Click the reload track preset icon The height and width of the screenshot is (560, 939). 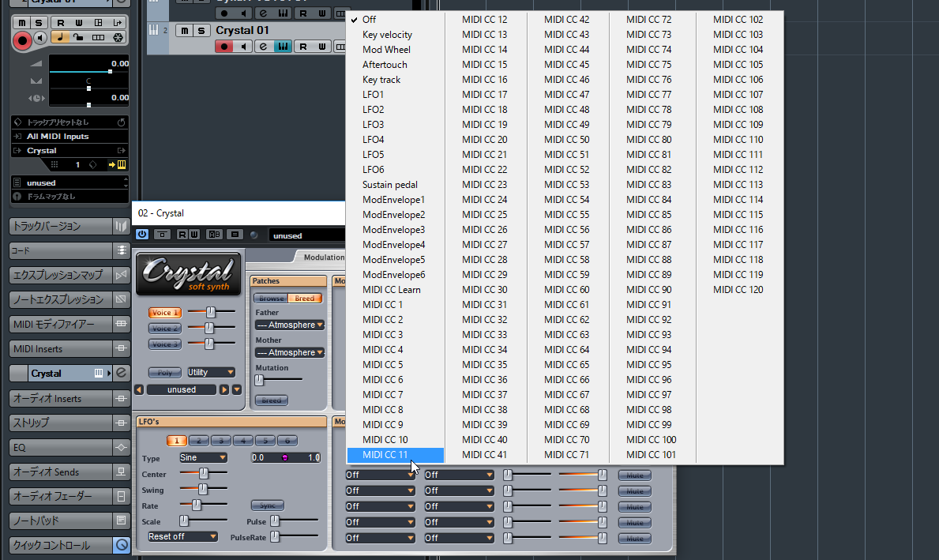coord(121,122)
